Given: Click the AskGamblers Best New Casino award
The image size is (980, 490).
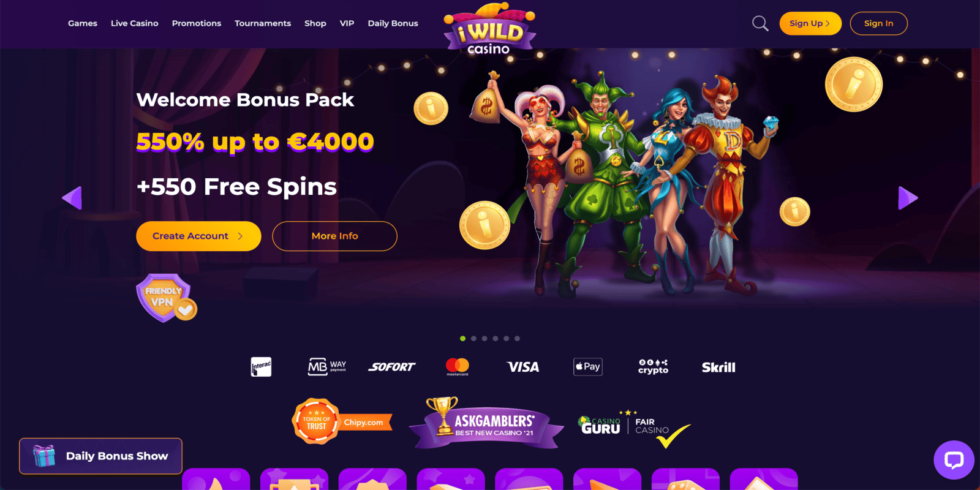Looking at the screenshot, I should coord(487,423).
